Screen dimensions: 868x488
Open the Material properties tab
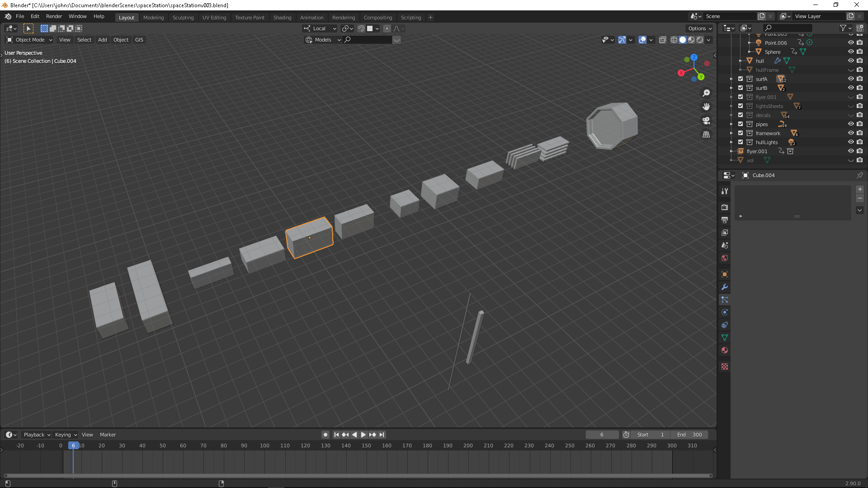point(725,350)
